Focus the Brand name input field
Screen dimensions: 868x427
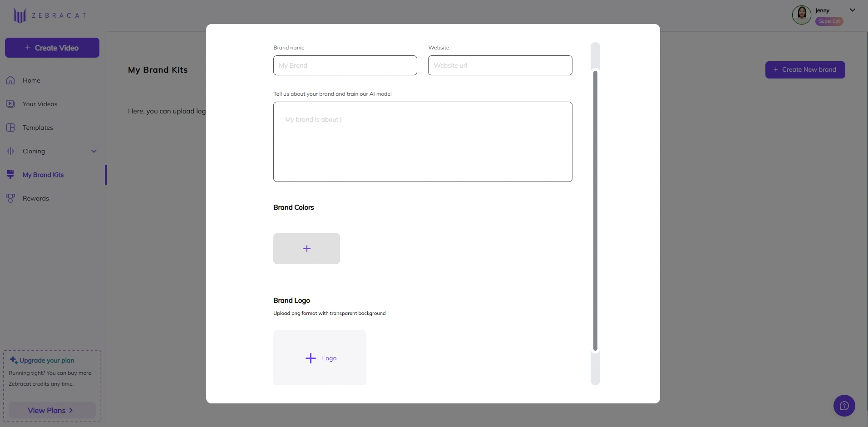click(345, 65)
